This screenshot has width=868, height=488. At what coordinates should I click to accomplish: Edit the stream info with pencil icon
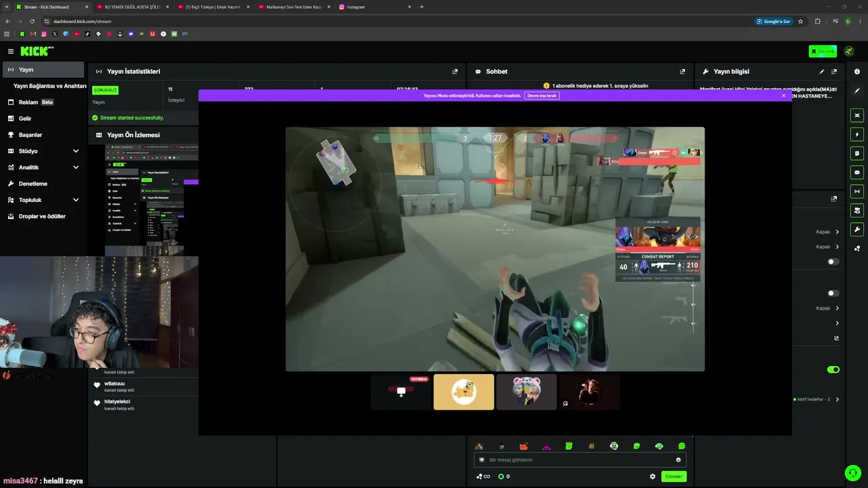pyautogui.click(x=822, y=71)
